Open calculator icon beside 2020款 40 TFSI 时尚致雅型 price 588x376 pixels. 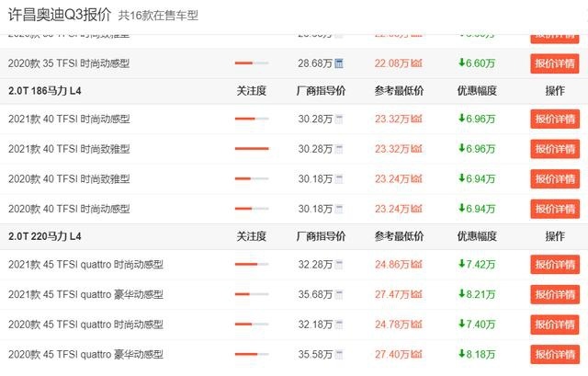pyautogui.click(x=339, y=179)
